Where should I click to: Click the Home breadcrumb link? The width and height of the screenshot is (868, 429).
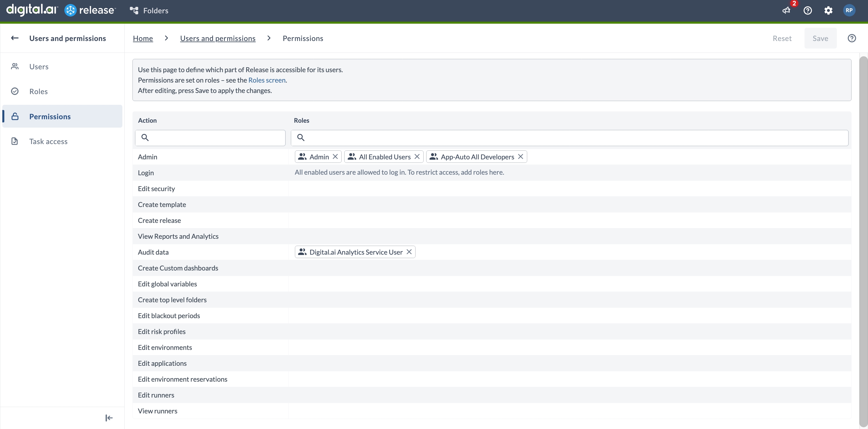click(143, 38)
